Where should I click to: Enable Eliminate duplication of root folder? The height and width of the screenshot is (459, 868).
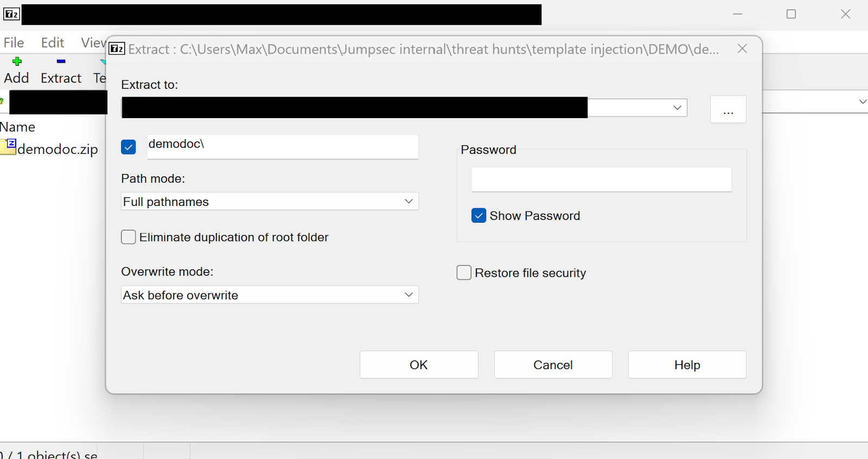(x=129, y=237)
